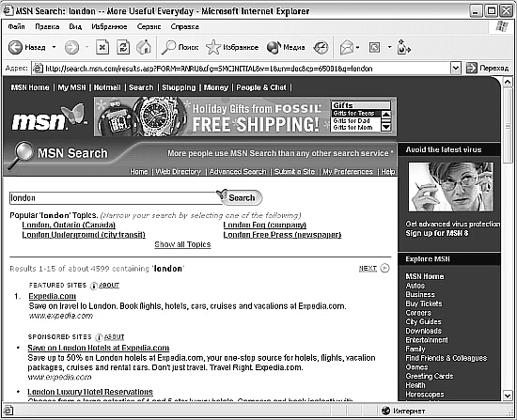
Task: Expand the Back button history arrow
Action: pos(54,47)
